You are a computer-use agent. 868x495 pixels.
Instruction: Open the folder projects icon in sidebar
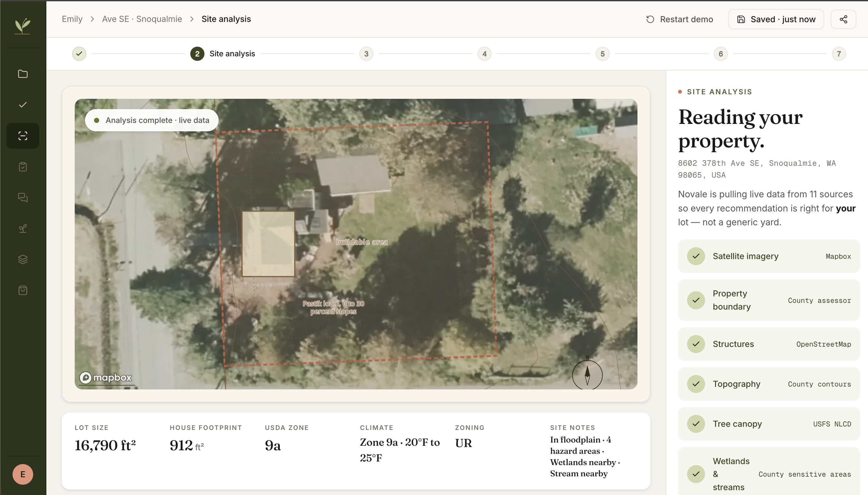[x=23, y=74]
